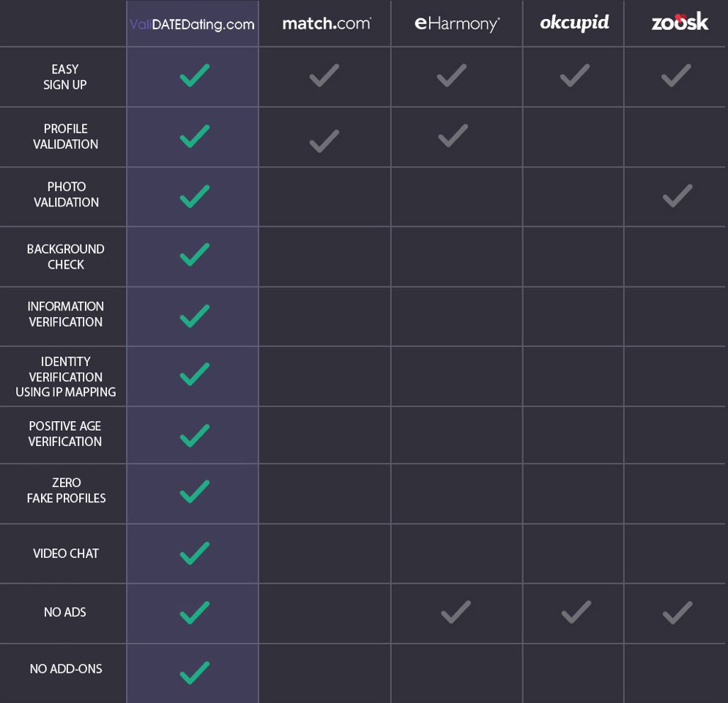Image resolution: width=728 pixels, height=703 pixels.
Task: Click green checkmark for Video Chat
Action: (195, 553)
